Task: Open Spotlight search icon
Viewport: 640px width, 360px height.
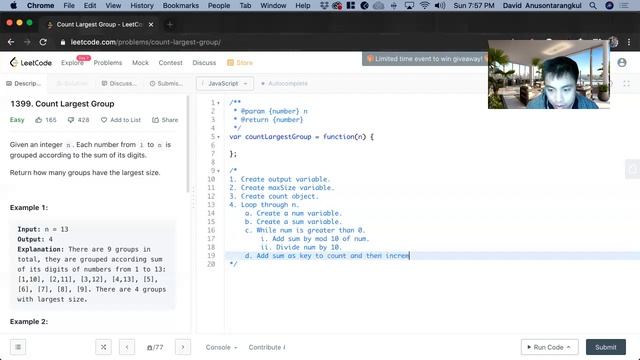Action: point(593,5)
